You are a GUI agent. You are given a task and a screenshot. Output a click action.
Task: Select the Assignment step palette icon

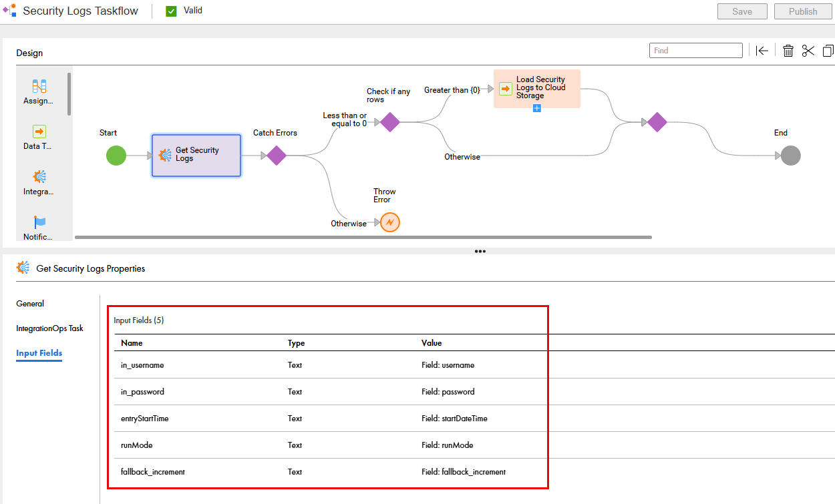coord(39,86)
